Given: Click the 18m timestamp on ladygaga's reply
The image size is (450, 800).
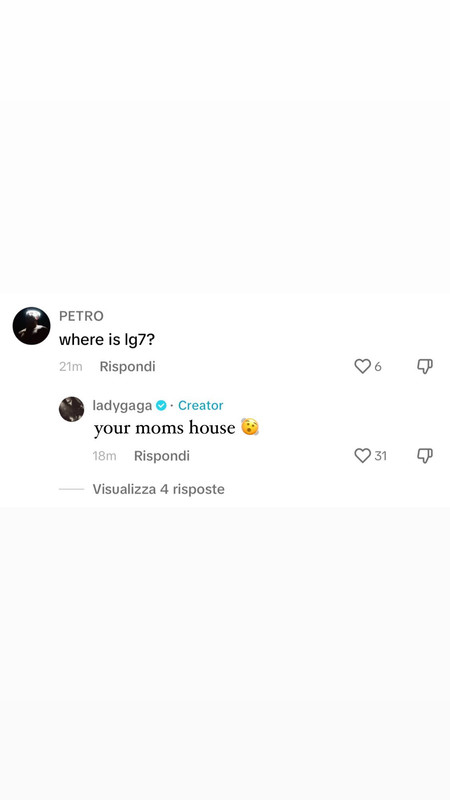Looking at the screenshot, I should [105, 456].
